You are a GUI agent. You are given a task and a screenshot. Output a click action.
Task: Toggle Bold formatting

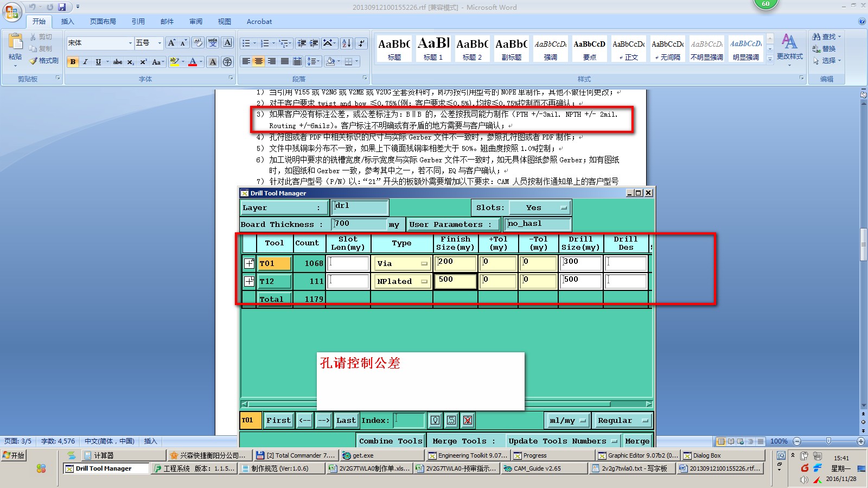73,62
